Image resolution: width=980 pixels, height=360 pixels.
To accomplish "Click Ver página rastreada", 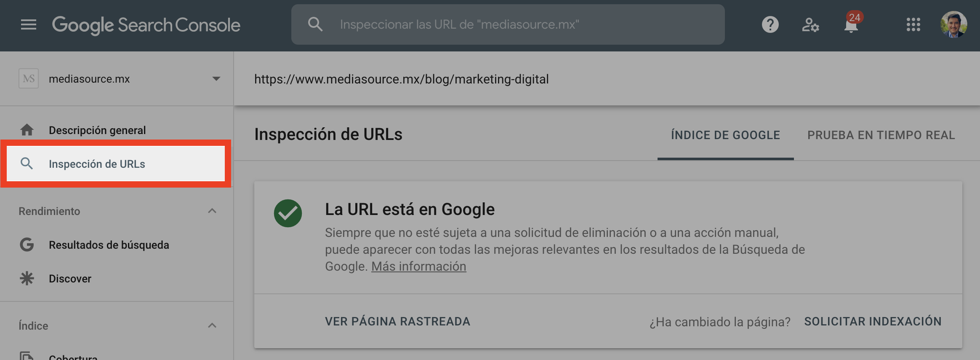I will (x=397, y=321).
